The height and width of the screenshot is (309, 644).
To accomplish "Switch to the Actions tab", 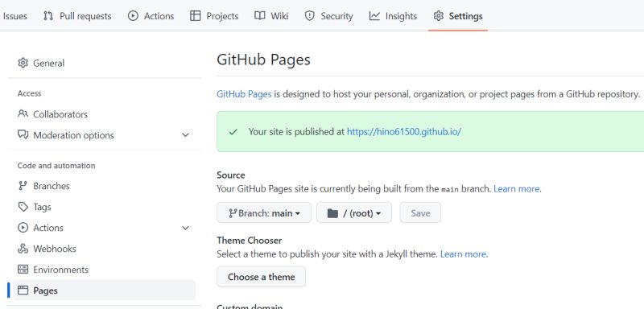I will click(x=151, y=16).
